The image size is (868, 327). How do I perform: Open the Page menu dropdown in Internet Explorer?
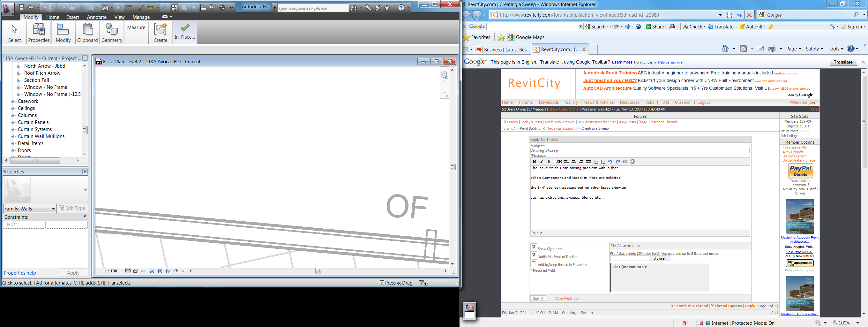(793, 49)
